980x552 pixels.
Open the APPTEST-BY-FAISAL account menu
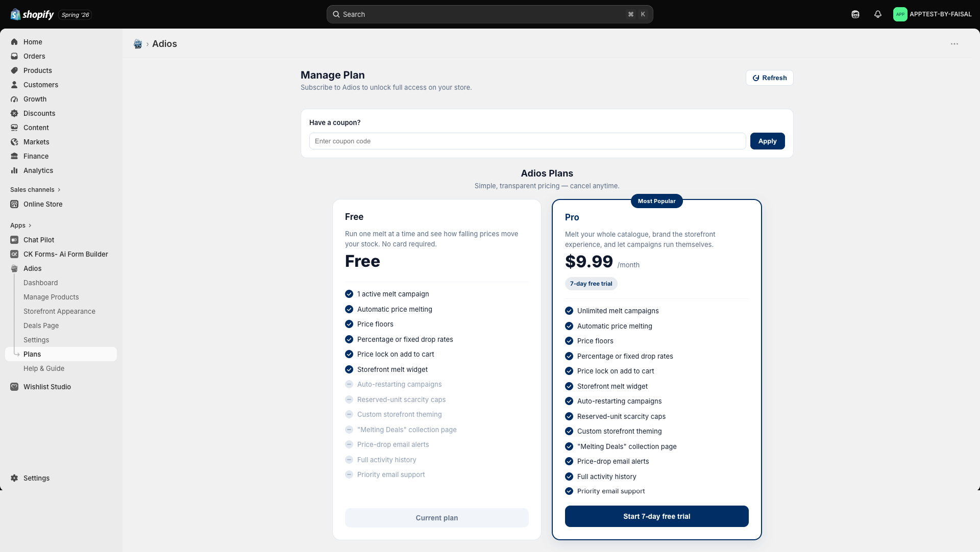933,14
